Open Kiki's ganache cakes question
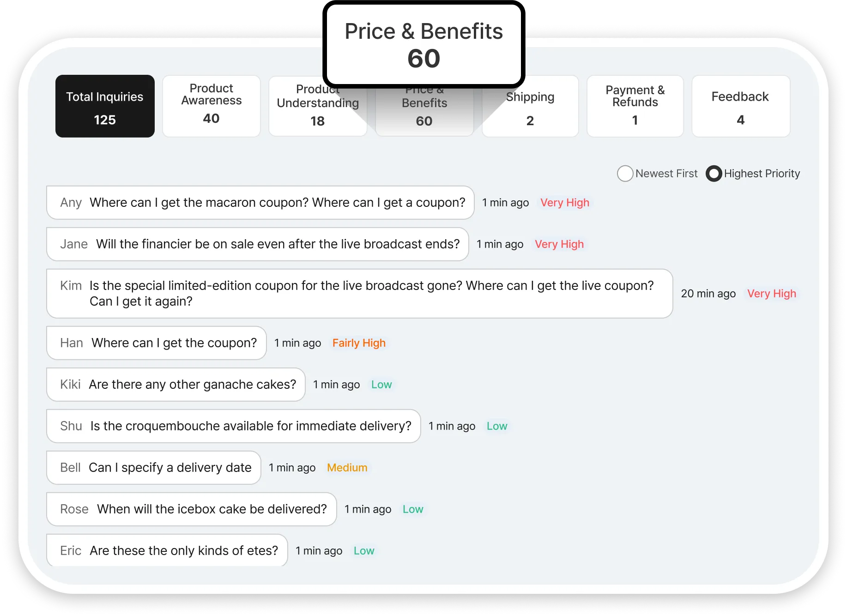Screen dimensions: 847x616 176,385
